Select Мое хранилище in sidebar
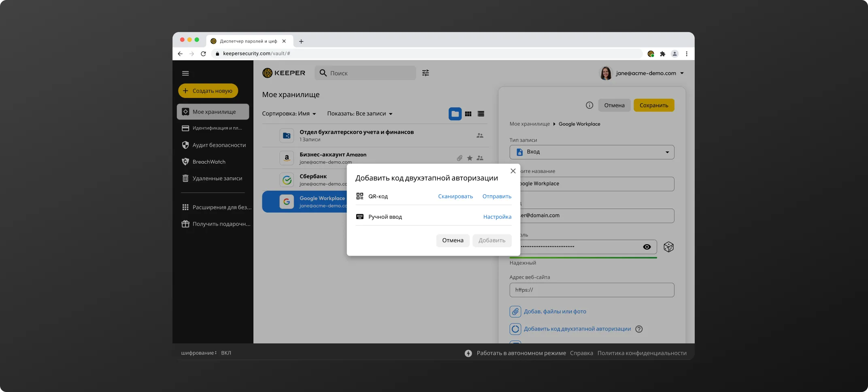 pos(213,112)
